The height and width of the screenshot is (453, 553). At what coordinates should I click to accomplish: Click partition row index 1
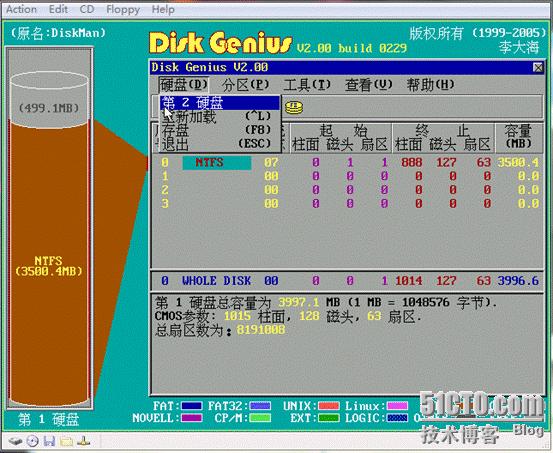click(165, 176)
